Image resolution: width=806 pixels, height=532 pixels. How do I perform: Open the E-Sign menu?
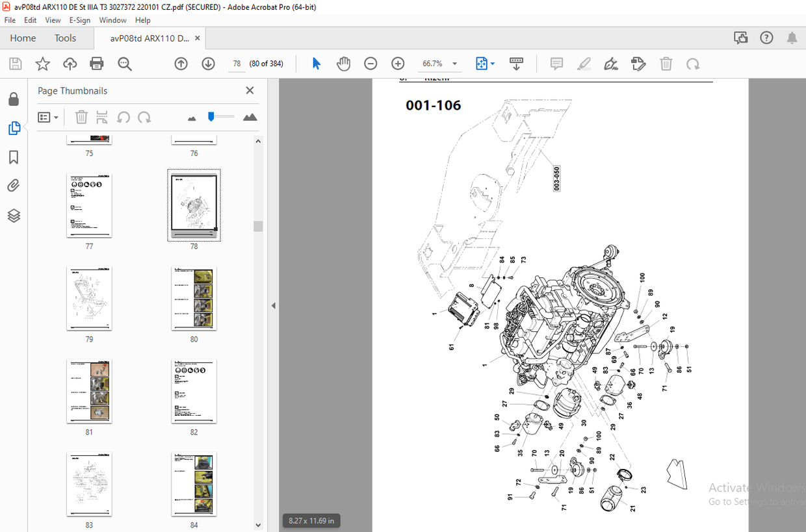pos(79,20)
